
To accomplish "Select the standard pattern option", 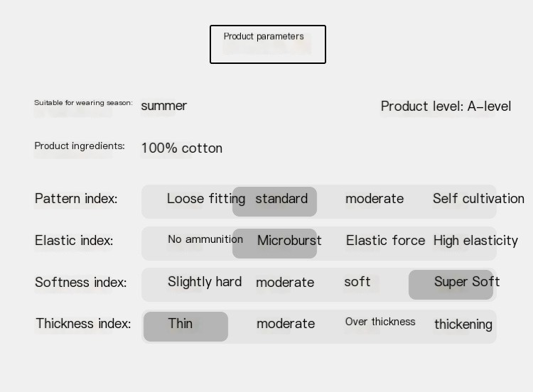I will pyautogui.click(x=281, y=200).
